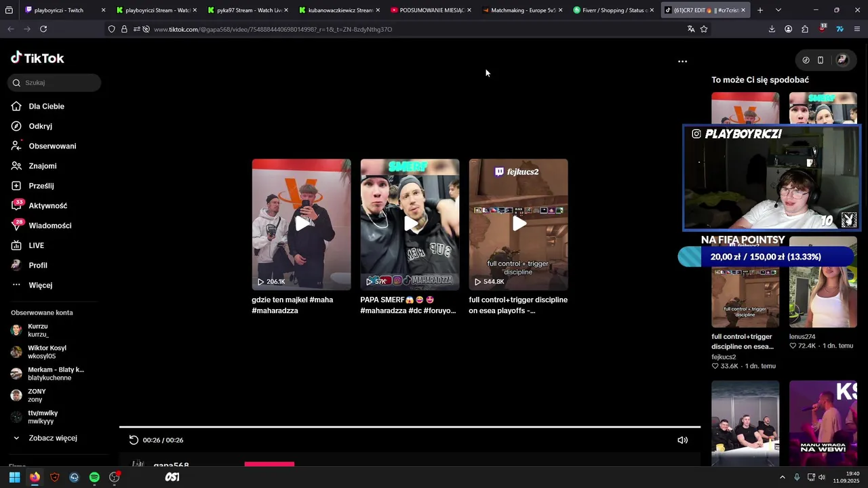Select Prześlij upload option
The height and width of the screenshot is (488, 868).
coord(41,186)
